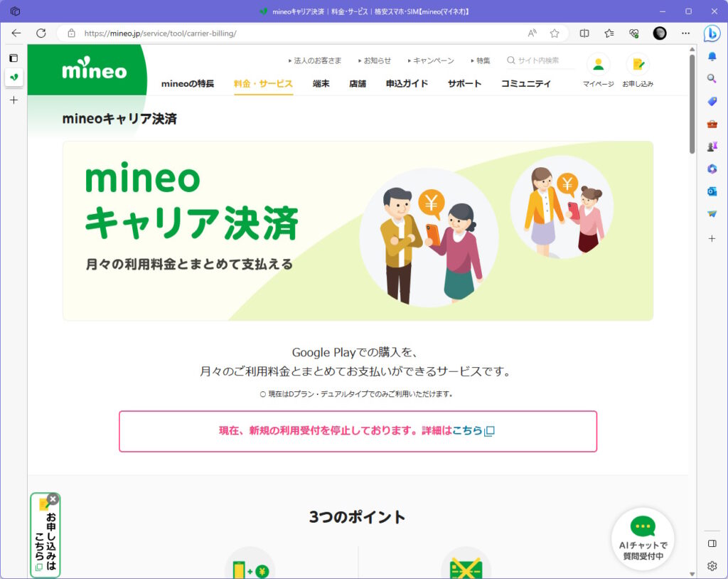Add page to favorites star
This screenshot has width=728, height=579.
point(555,33)
